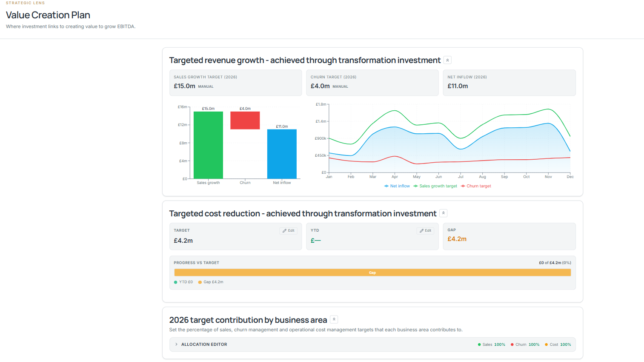Click the MANUAL tag beside £4.0m
Screen dimensions: 644x362
(340, 86)
